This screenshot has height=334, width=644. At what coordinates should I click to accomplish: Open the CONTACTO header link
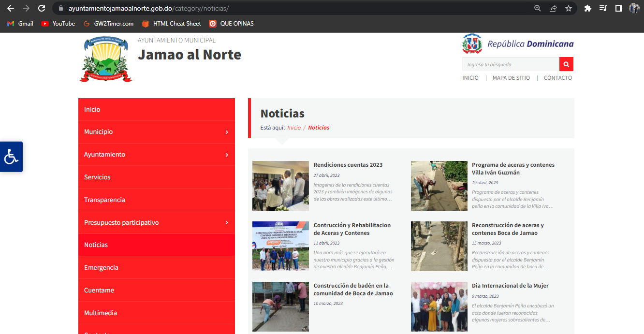tap(558, 78)
